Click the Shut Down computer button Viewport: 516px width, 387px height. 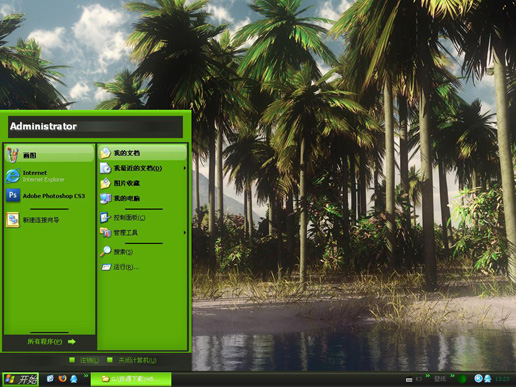click(132, 360)
